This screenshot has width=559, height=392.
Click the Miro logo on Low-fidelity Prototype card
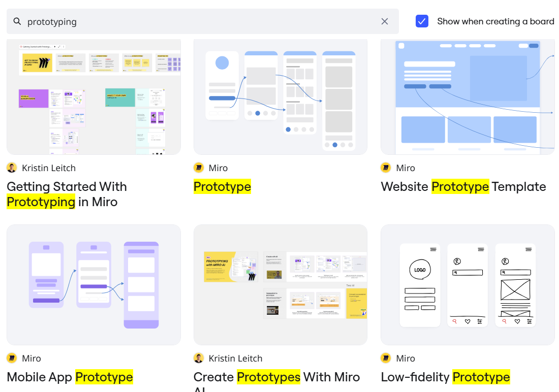[x=385, y=358]
